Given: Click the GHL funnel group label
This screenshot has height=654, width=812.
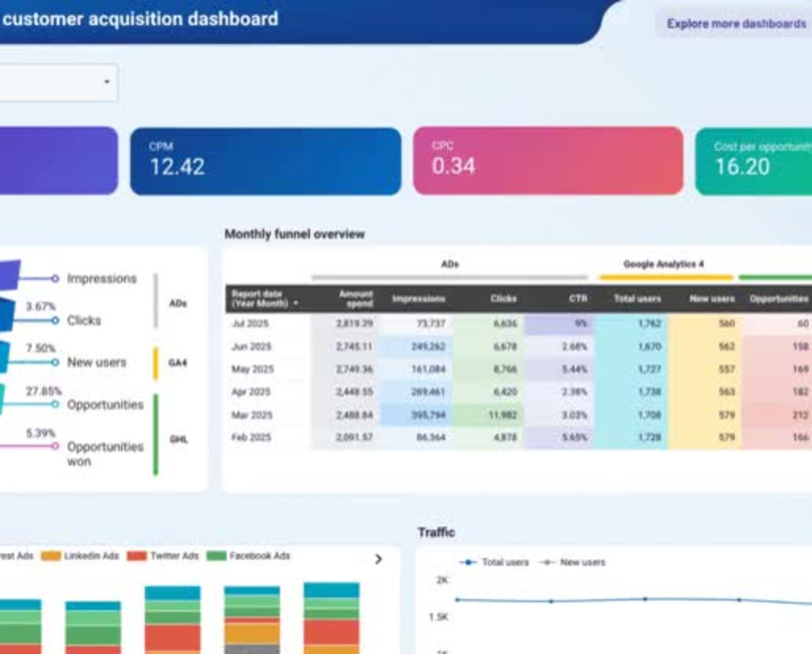Looking at the screenshot, I should tap(179, 440).
